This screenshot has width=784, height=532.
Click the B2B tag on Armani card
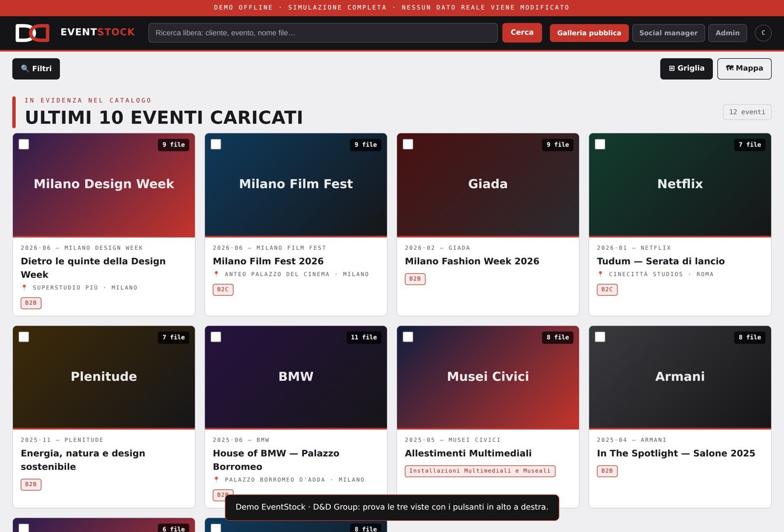tap(607, 471)
